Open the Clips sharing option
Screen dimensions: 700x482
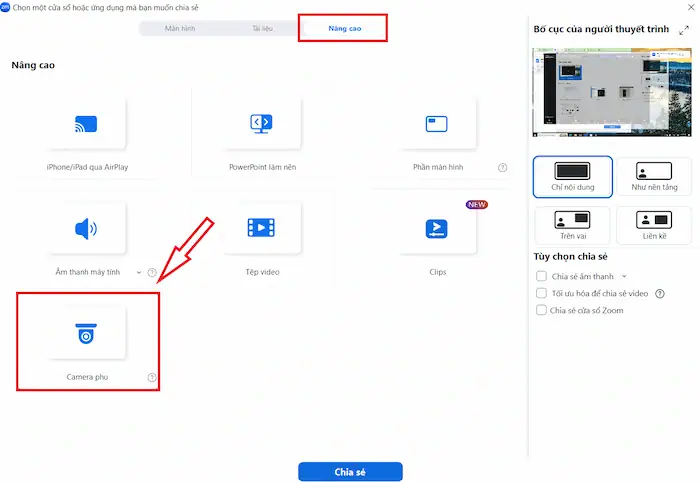coord(436,228)
